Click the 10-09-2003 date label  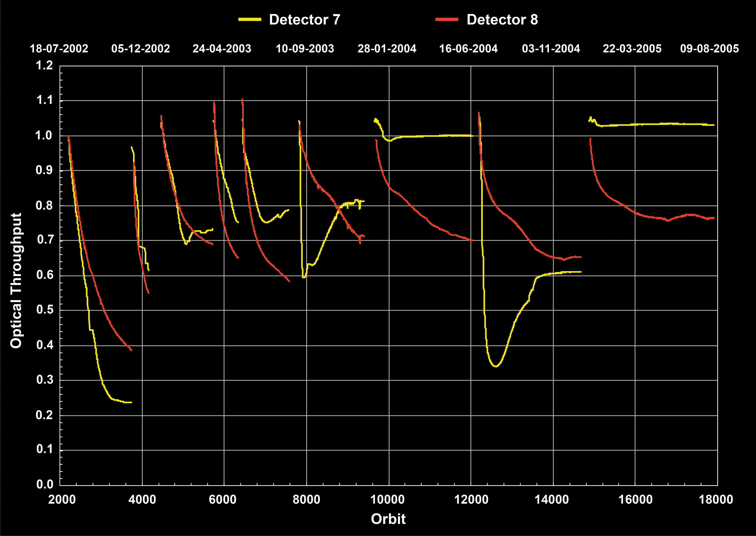pos(305,49)
